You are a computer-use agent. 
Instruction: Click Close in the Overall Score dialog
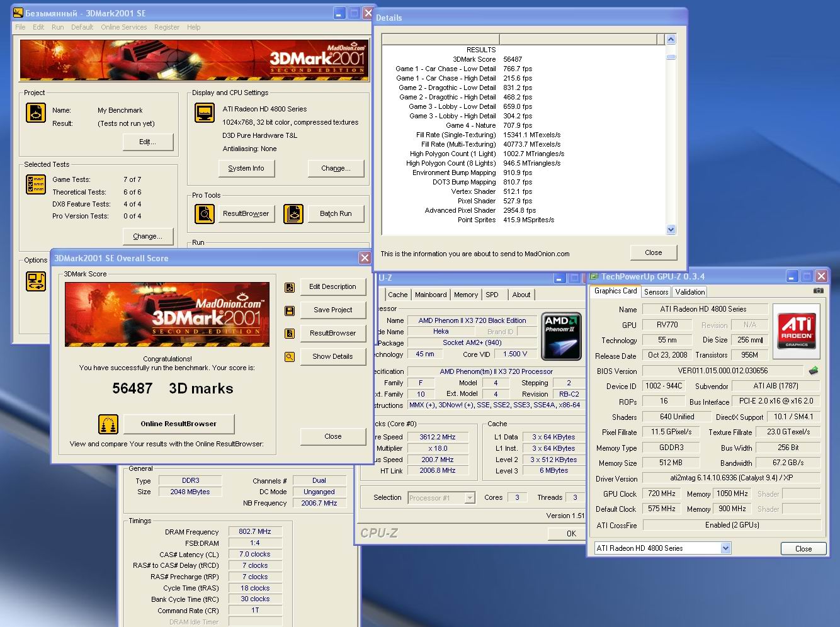pos(333,437)
